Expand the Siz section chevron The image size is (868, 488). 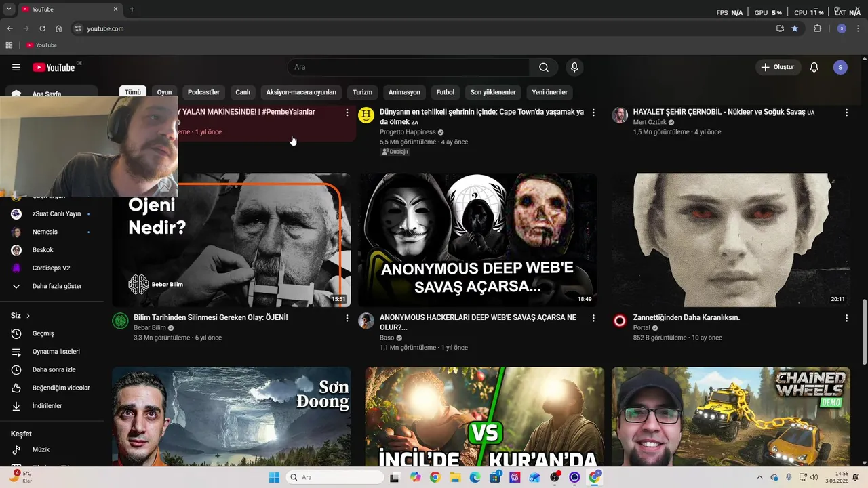pos(28,316)
